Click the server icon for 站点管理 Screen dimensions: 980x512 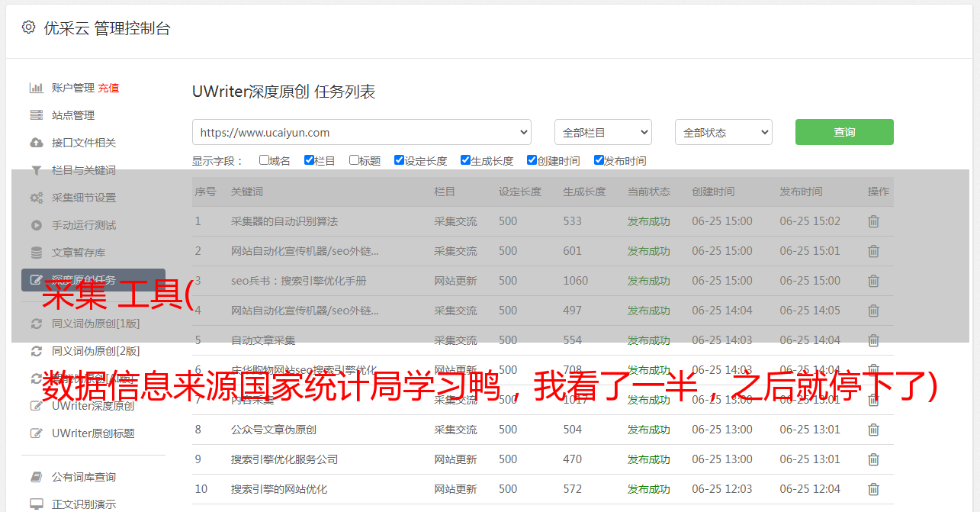coord(36,115)
